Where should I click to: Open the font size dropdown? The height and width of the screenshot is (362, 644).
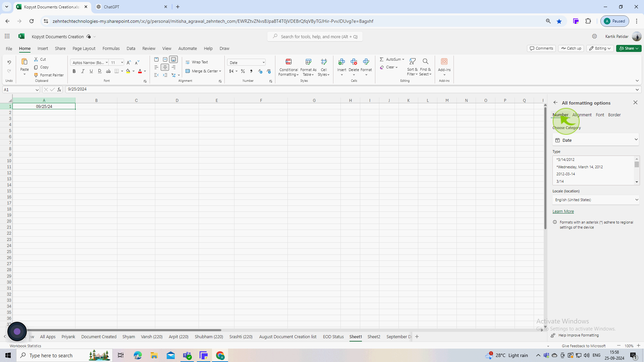click(x=122, y=63)
